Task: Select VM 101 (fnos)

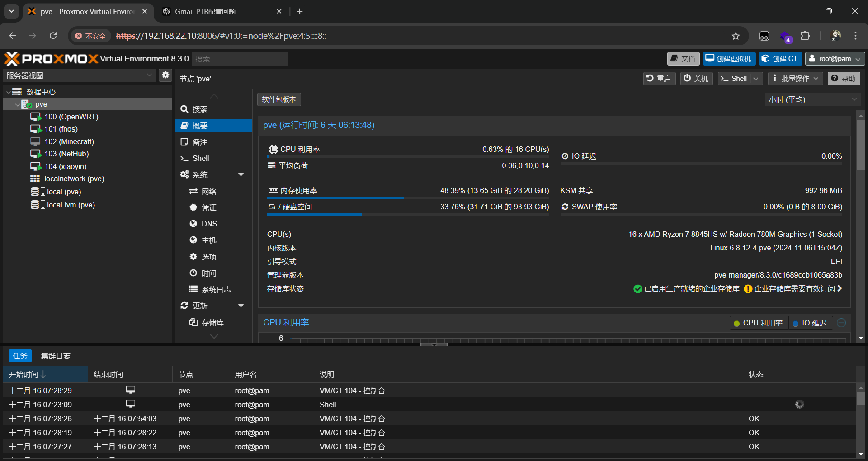Action: (61, 129)
